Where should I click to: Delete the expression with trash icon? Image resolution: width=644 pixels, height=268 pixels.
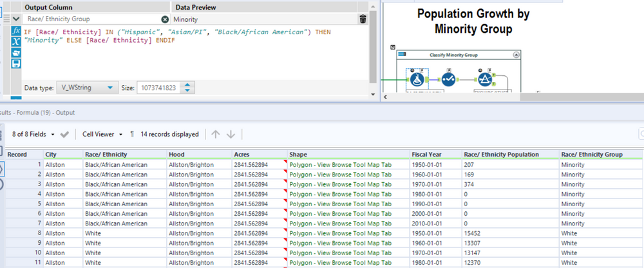coord(363,19)
